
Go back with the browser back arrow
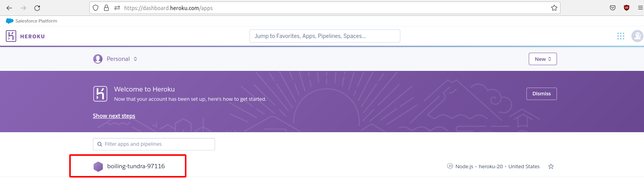(x=9, y=8)
